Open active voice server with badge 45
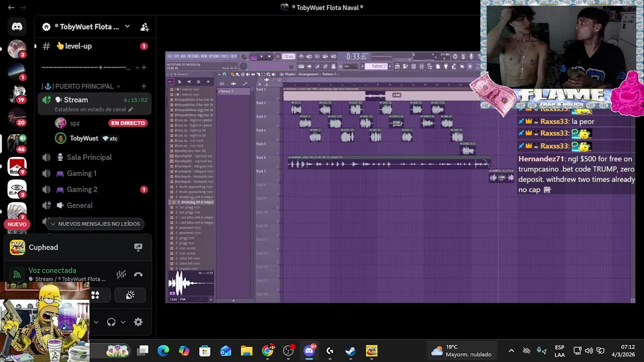Screen dimensions: 644x362 17,143
